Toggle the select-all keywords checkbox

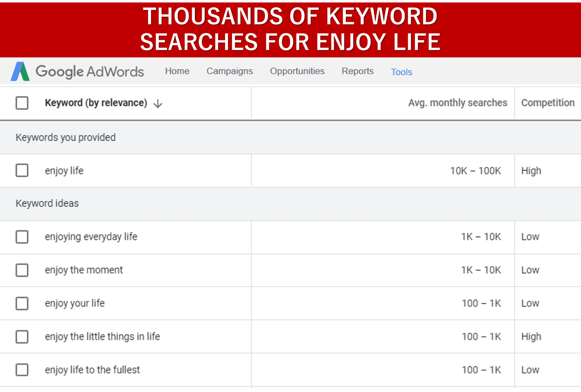coord(22,103)
